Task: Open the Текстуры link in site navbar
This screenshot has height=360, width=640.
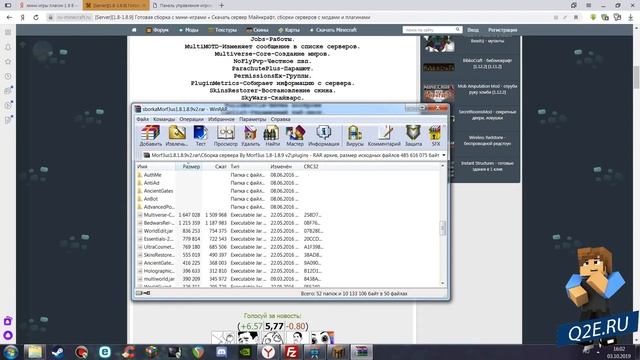Action: point(222,30)
